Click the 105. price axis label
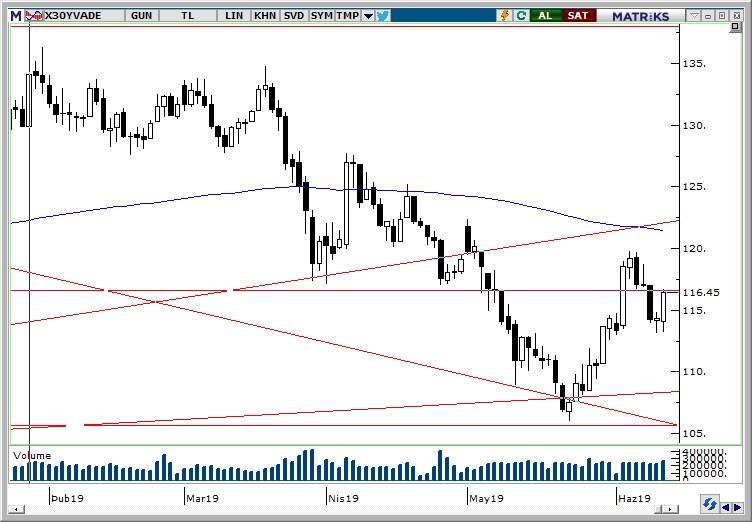The image size is (752, 522). pos(694,433)
